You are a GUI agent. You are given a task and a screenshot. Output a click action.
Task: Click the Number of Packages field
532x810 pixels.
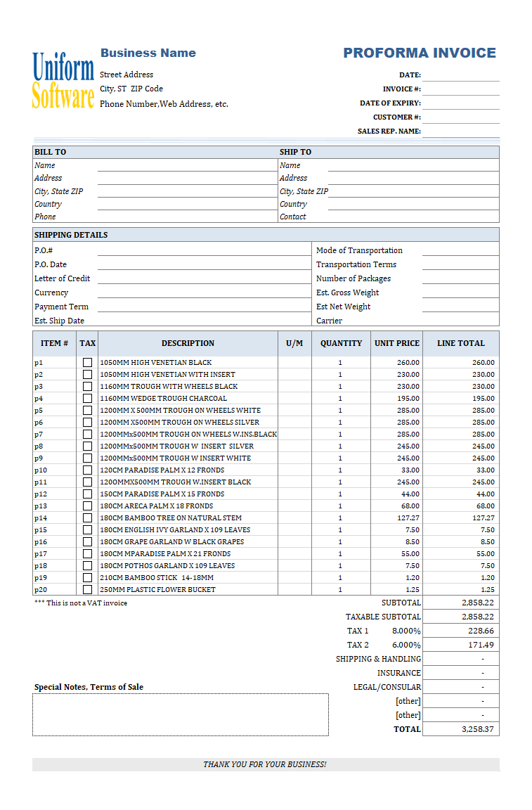[x=461, y=278]
